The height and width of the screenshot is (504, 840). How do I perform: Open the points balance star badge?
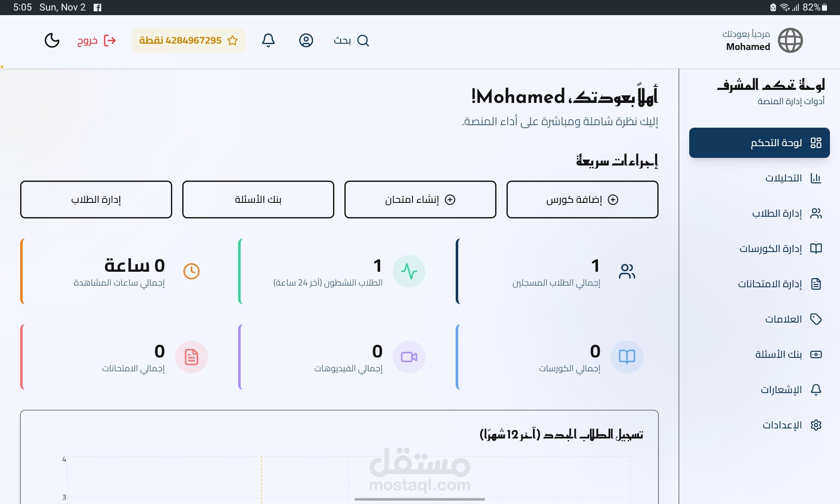pyautogui.click(x=189, y=40)
